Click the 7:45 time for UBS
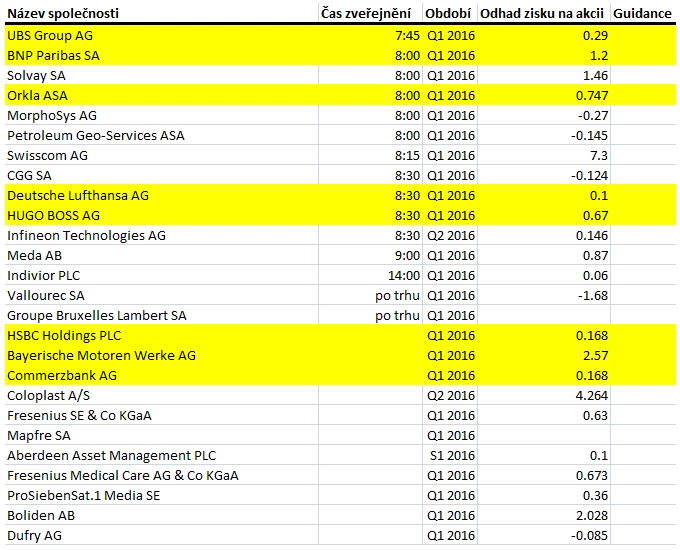This screenshot has width=680, height=550. (x=407, y=36)
